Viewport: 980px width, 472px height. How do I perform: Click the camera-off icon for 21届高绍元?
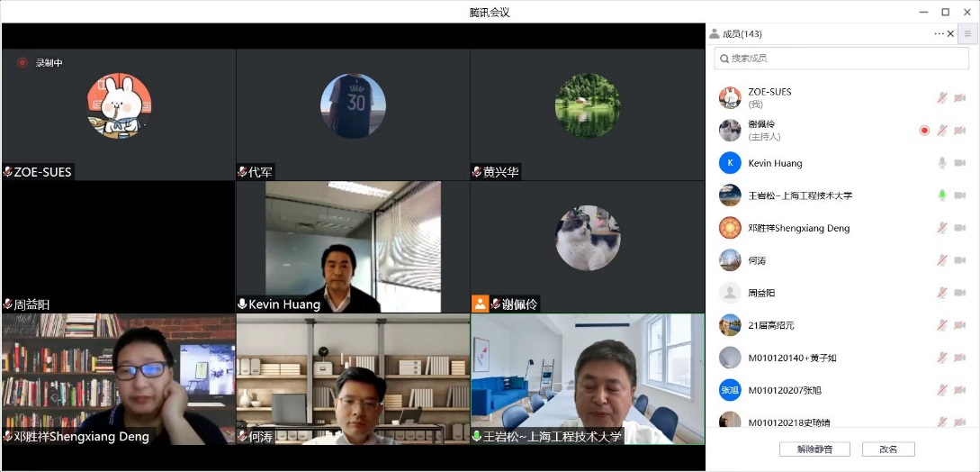click(960, 325)
